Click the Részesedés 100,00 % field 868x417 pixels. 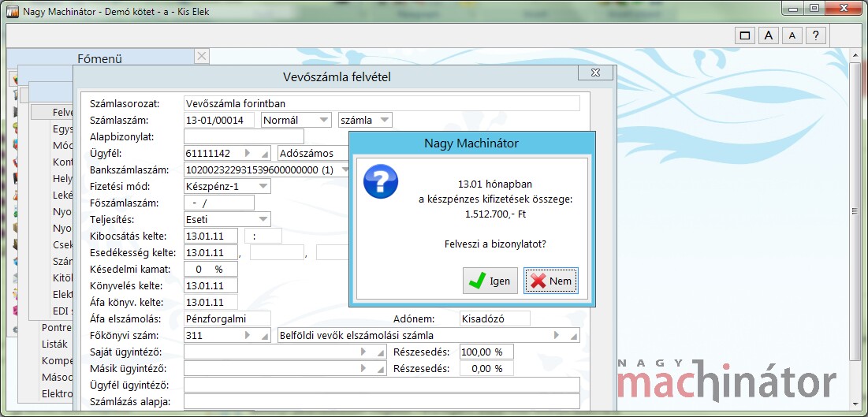point(486,352)
